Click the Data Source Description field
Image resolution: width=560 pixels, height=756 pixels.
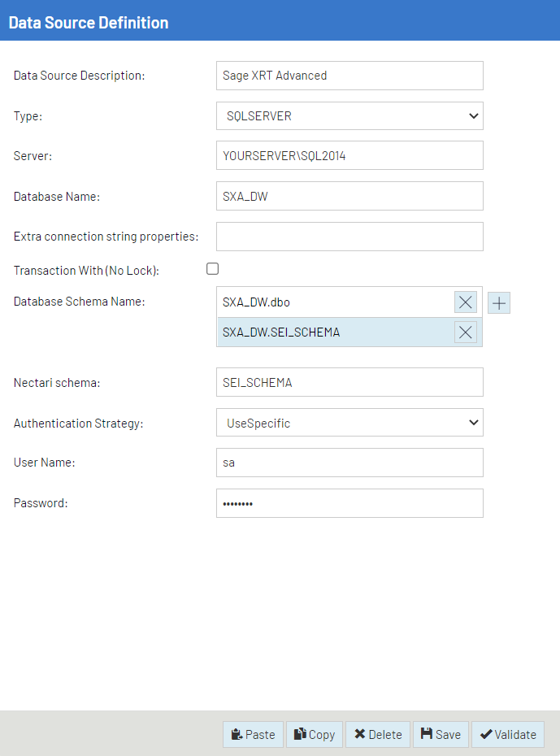click(x=349, y=76)
